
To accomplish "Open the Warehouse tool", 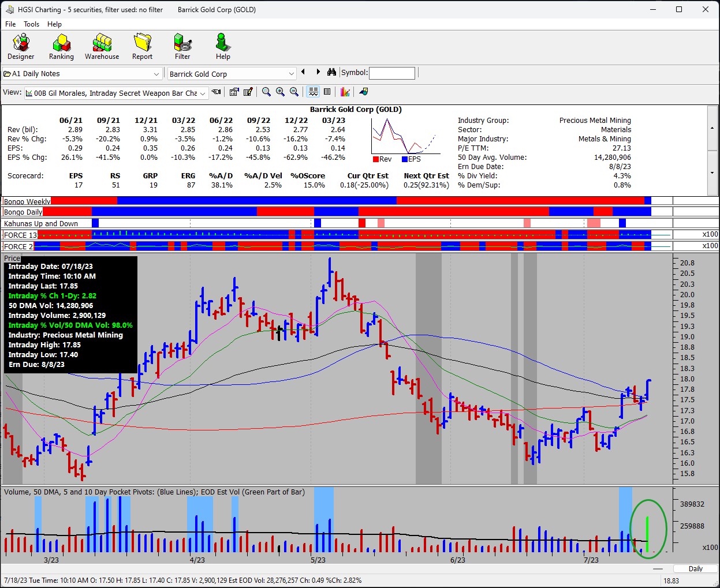I will (x=102, y=46).
